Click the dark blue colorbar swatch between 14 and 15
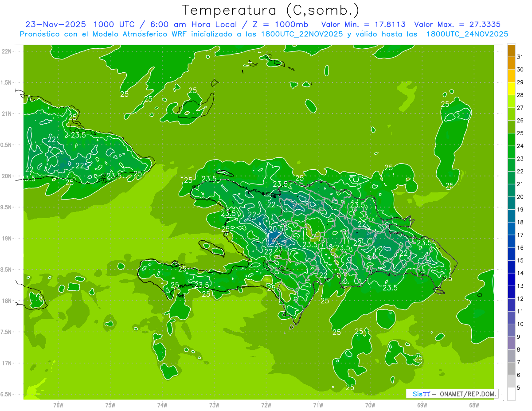The image size is (532, 411). coord(511,267)
